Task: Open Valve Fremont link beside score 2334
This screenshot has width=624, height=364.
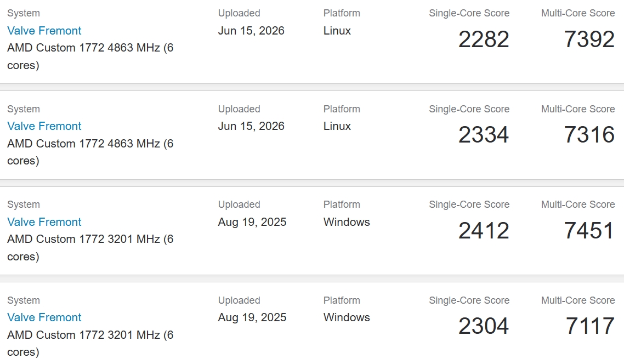Action: point(44,126)
